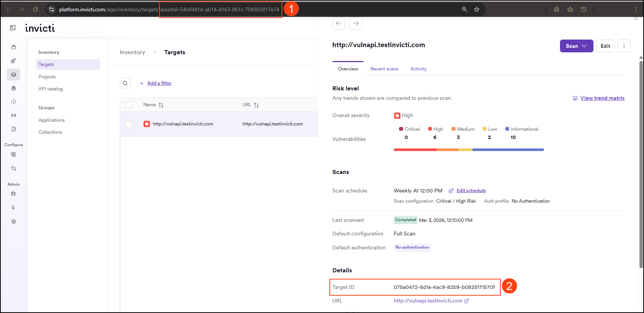Open the settings gear icon in sidebar
This screenshot has width=644, height=313.
(14, 221)
